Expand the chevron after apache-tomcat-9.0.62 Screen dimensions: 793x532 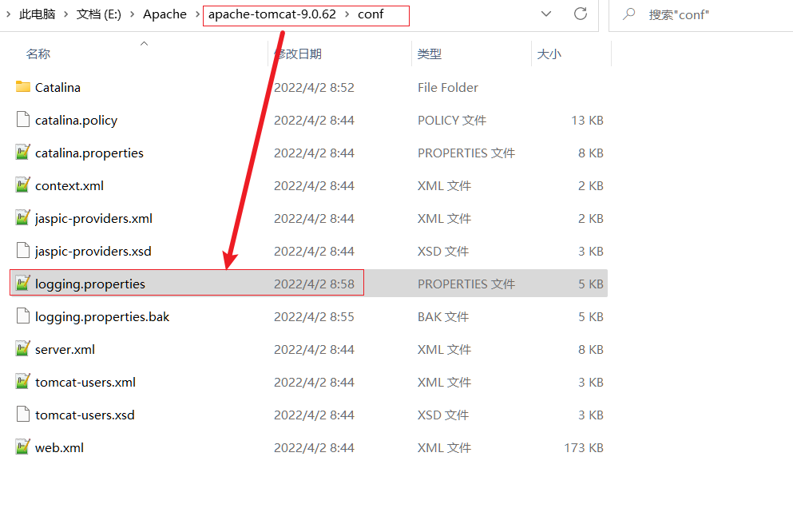coord(347,14)
